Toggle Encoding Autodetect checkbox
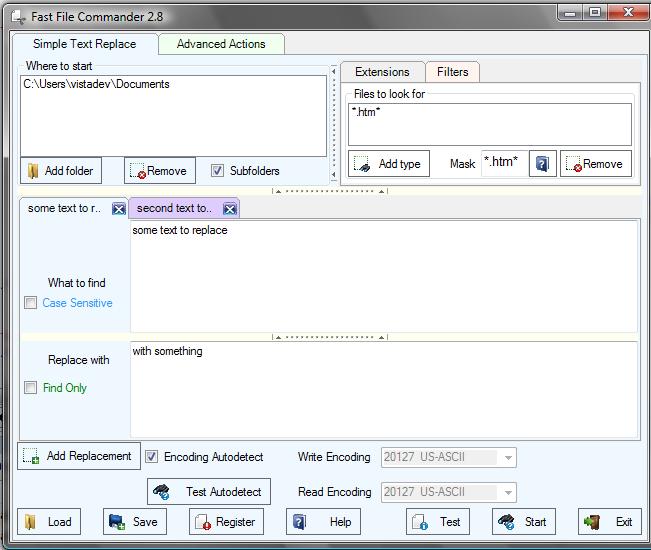This screenshot has height=550, width=651. 151,457
